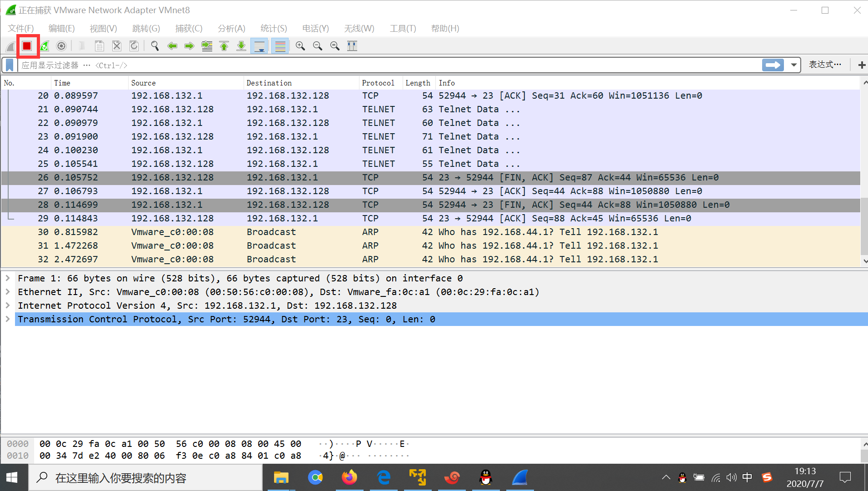Open the filter apply dropdown arrow
868x491 pixels.
pyautogui.click(x=793, y=65)
